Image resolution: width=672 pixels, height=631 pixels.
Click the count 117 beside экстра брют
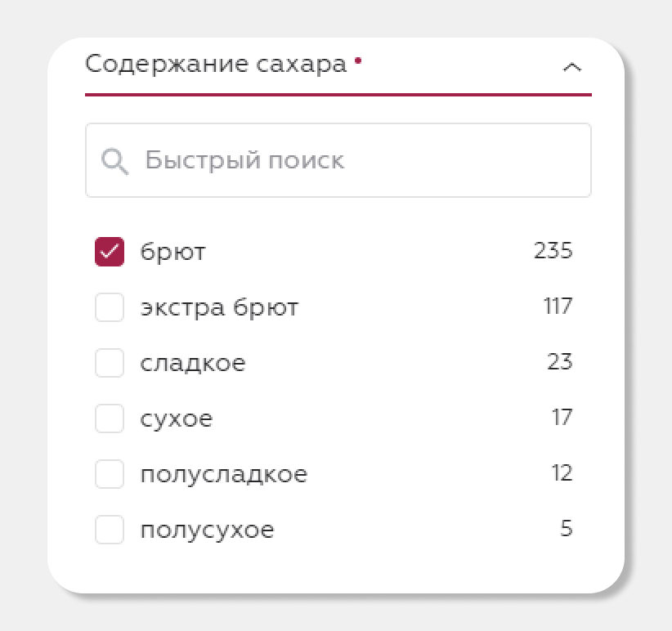[558, 307]
